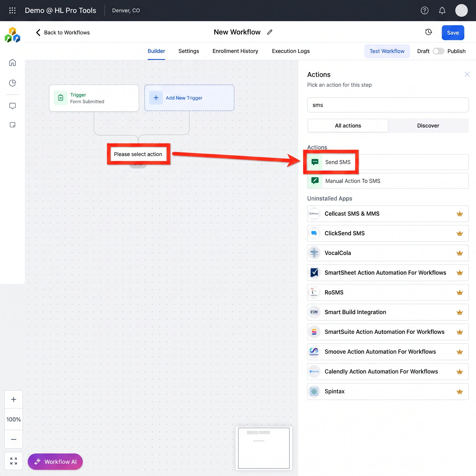Select SmartSheet Action Automation For Workflows
Viewport: 476px width, 476px height.
[388, 272]
